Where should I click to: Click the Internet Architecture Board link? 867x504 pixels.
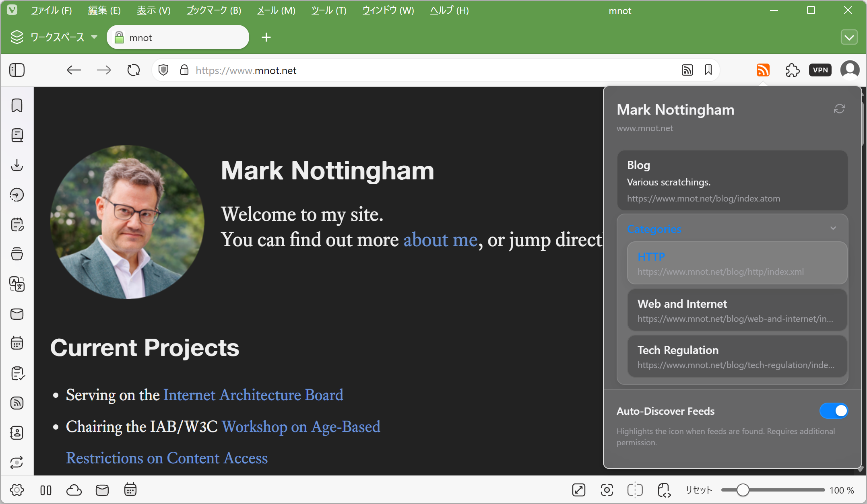tap(253, 395)
